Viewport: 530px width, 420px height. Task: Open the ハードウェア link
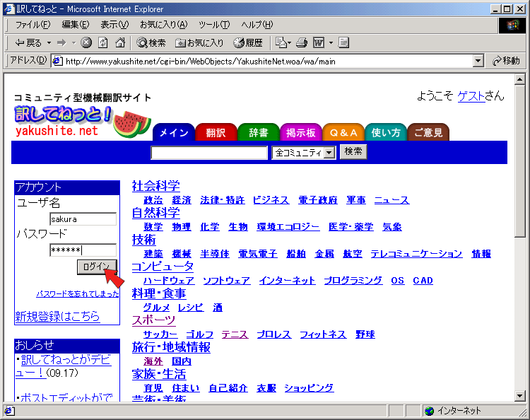[x=169, y=280]
